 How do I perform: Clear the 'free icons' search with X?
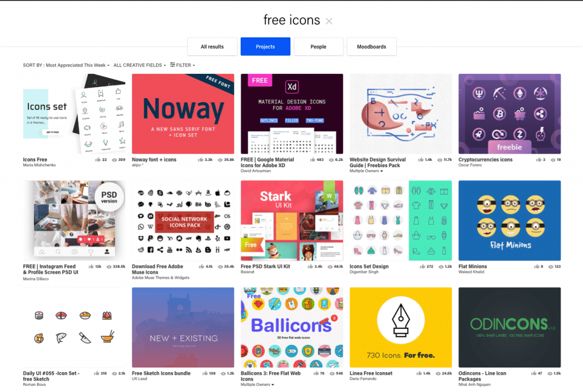(x=329, y=21)
